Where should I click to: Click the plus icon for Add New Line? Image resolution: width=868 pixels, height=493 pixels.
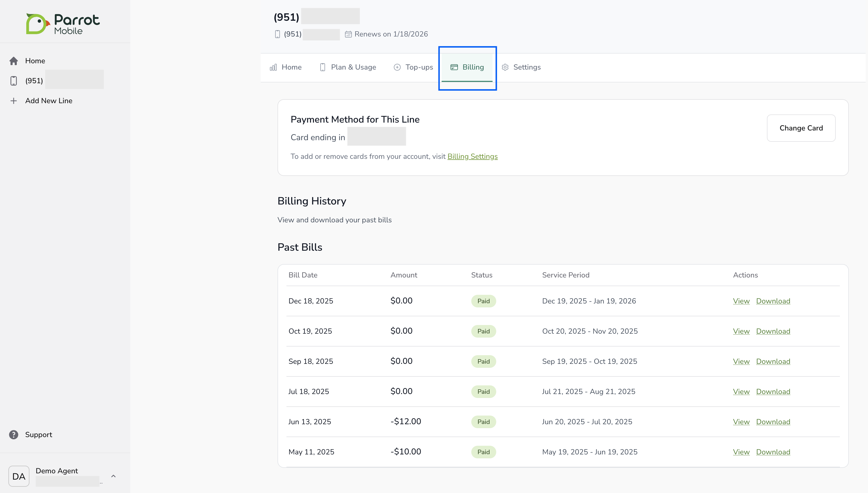click(14, 101)
